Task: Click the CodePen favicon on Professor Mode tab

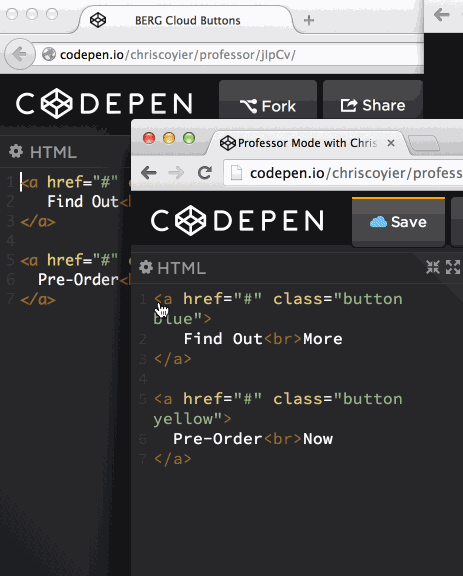Action: pyautogui.click(x=227, y=143)
